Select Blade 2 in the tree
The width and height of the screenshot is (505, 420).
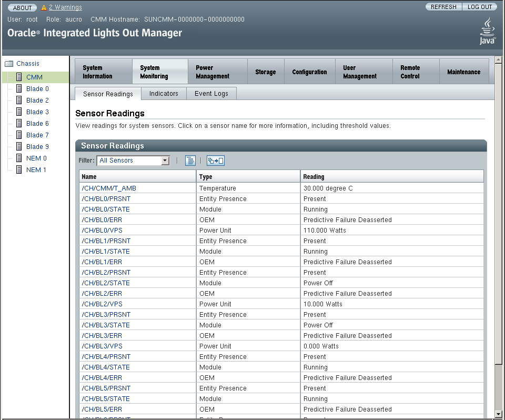pos(37,100)
